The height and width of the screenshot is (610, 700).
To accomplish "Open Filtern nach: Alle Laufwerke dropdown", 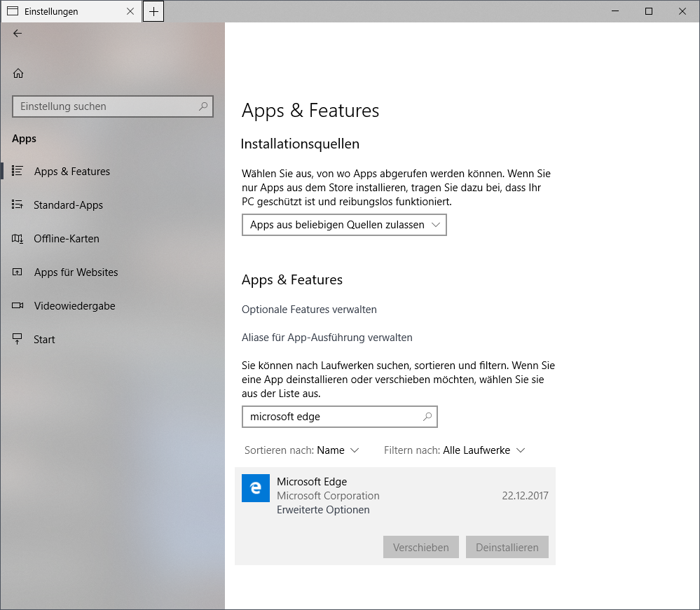I will click(455, 450).
